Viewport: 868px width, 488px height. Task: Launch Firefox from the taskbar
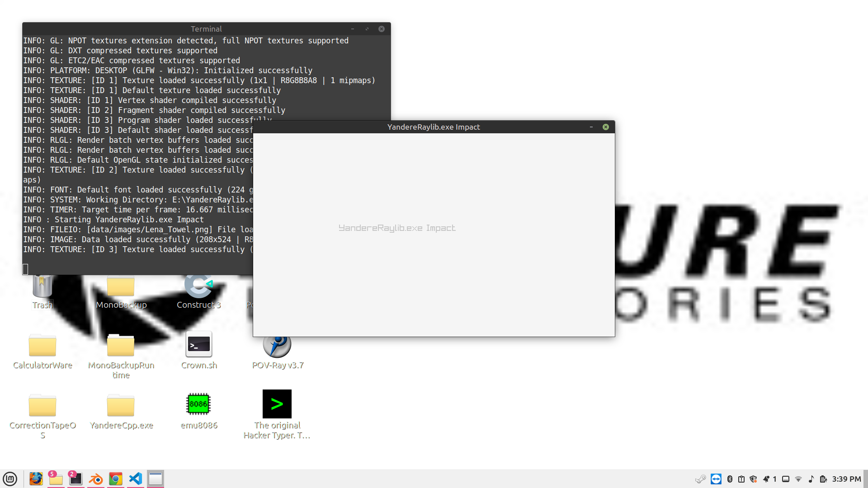tap(36, 479)
